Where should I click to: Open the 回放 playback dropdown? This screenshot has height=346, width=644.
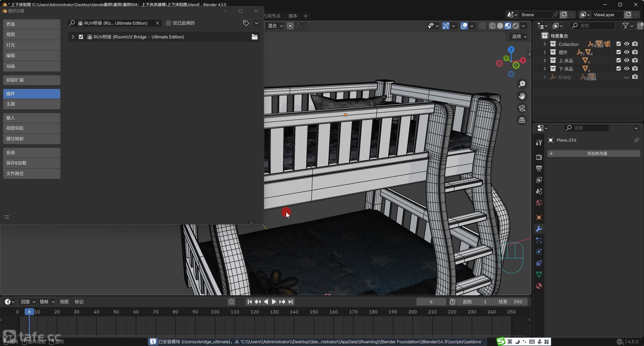point(28,302)
